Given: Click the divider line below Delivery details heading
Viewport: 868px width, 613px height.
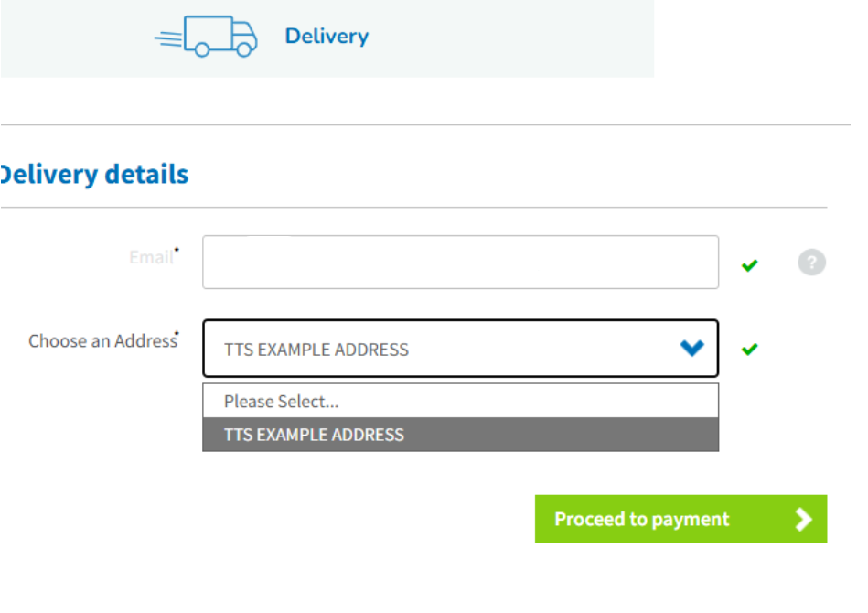Looking at the screenshot, I should (413, 208).
